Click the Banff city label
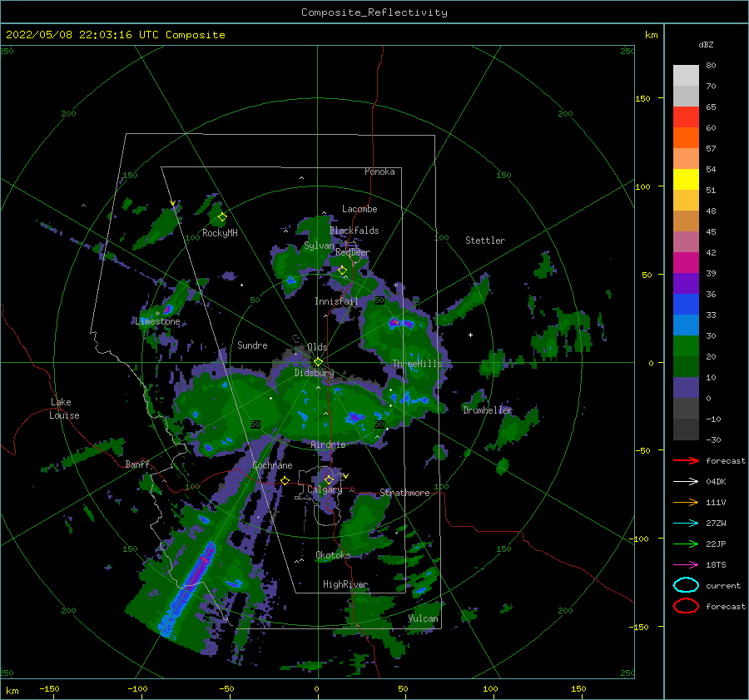Screen dimensions: 749x700 [x=137, y=464]
